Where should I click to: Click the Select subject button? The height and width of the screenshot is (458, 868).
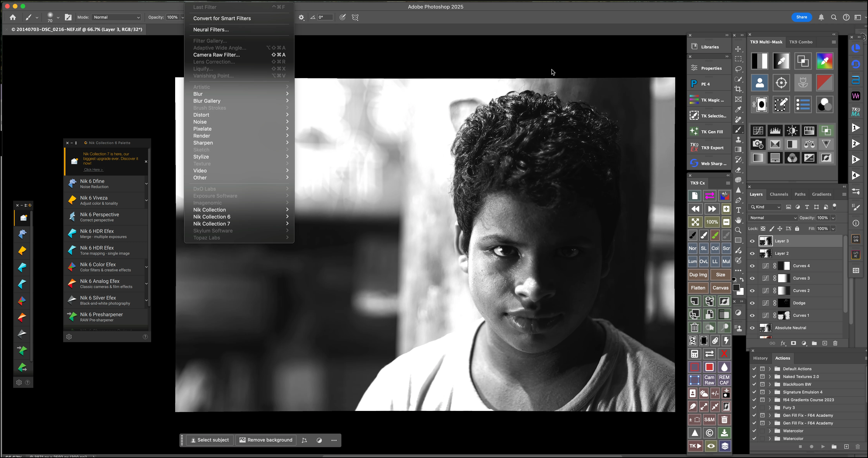[x=210, y=440]
